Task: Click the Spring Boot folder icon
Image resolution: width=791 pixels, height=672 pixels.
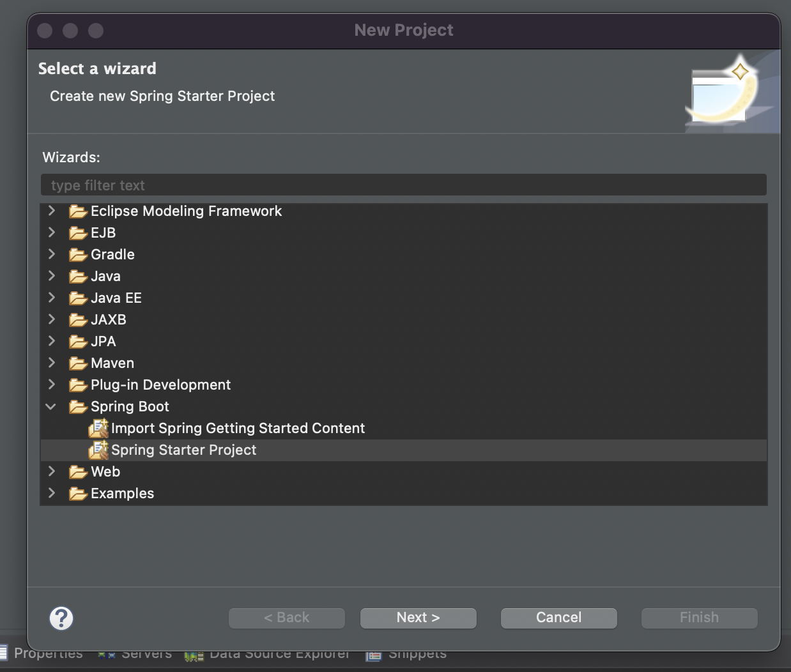Action: click(78, 407)
